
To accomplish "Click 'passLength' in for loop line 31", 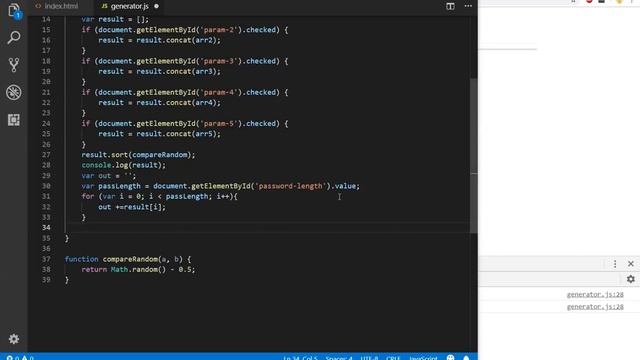I will coord(187,196).
